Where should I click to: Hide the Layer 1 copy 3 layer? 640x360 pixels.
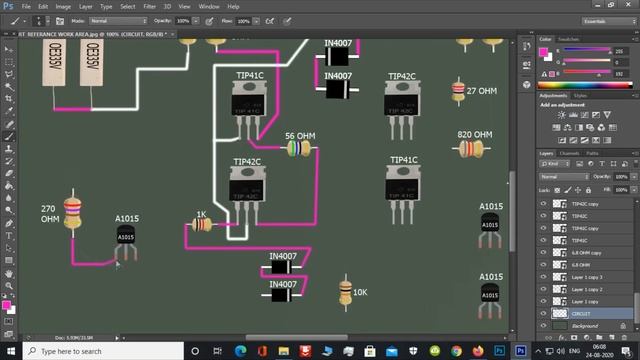point(543,277)
